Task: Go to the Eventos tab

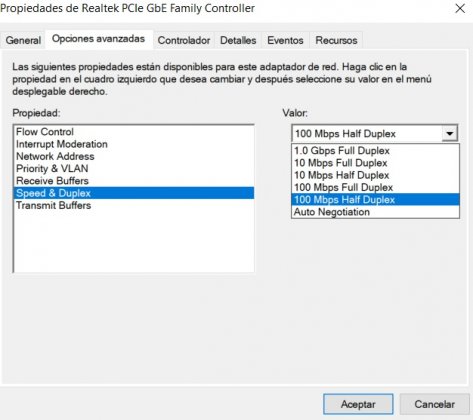Action: (285, 40)
